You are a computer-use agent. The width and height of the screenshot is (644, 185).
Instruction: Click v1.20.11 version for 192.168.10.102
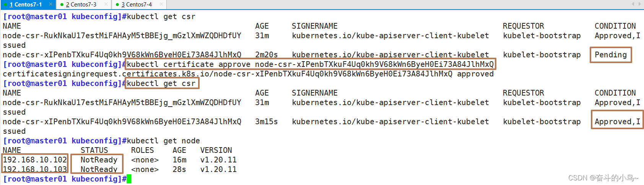click(x=218, y=160)
